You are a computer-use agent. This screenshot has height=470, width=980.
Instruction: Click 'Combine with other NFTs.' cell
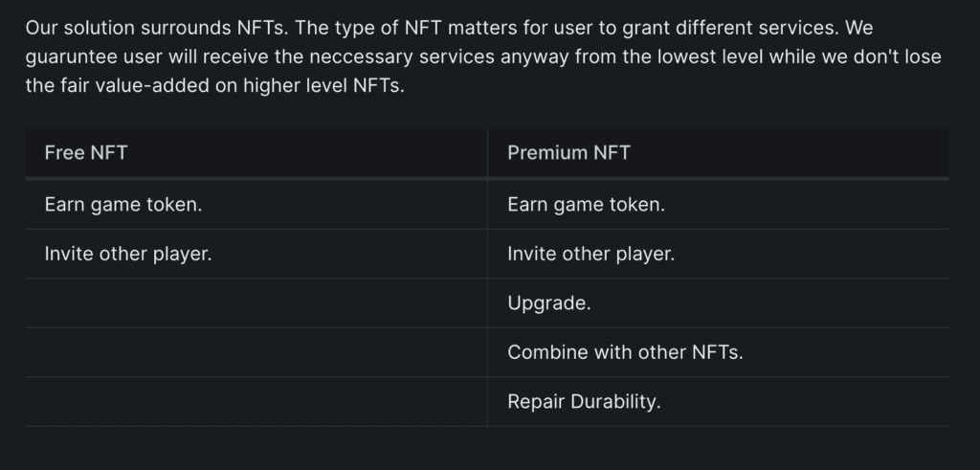pyautogui.click(x=625, y=352)
